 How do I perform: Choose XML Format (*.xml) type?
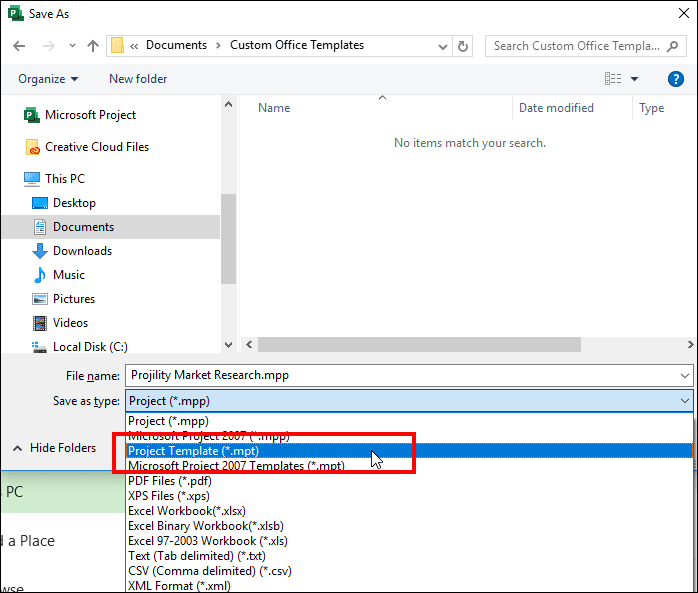click(x=409, y=585)
